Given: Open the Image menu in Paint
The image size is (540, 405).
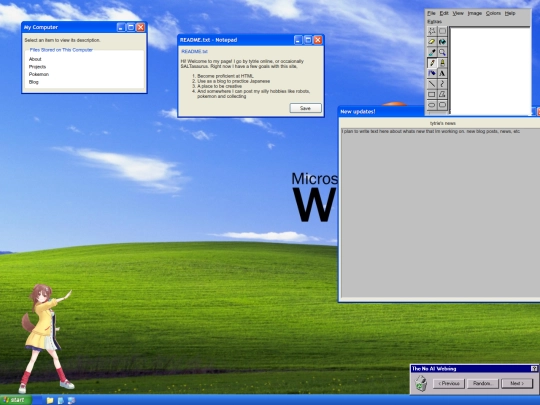Looking at the screenshot, I should (475, 13).
